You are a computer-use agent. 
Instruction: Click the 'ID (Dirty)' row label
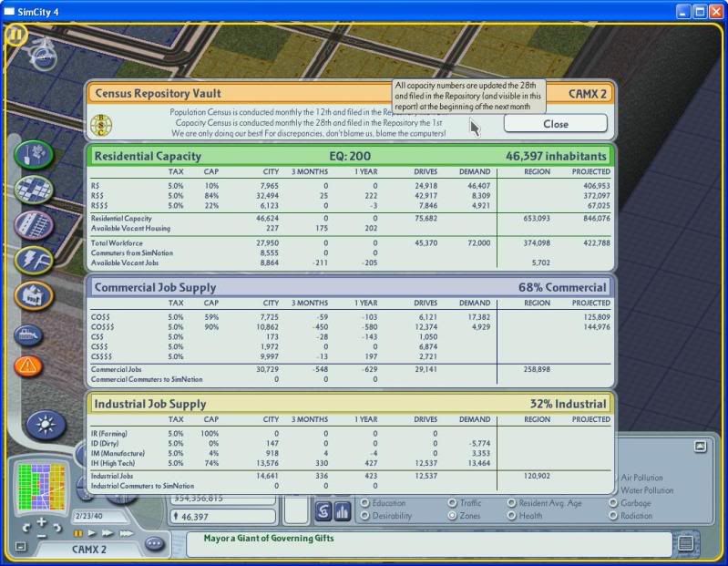(105, 444)
